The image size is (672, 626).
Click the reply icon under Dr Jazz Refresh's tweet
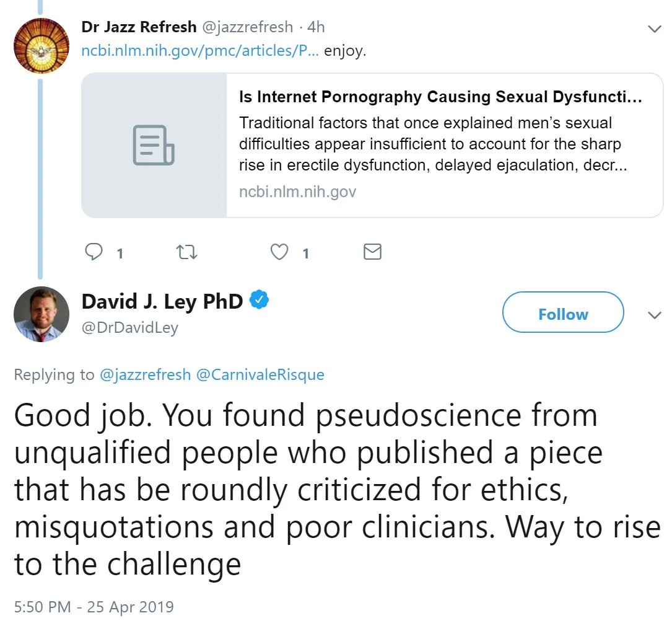[x=94, y=252]
